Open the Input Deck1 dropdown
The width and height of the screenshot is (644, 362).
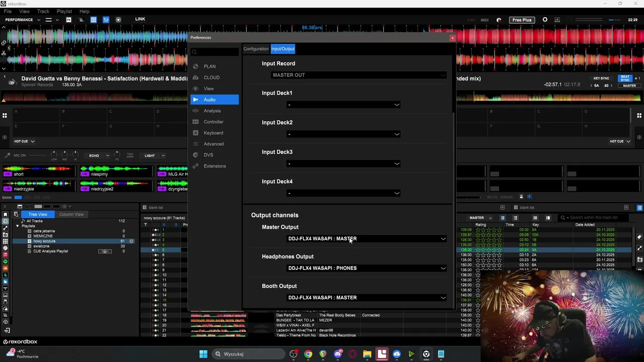(344, 105)
